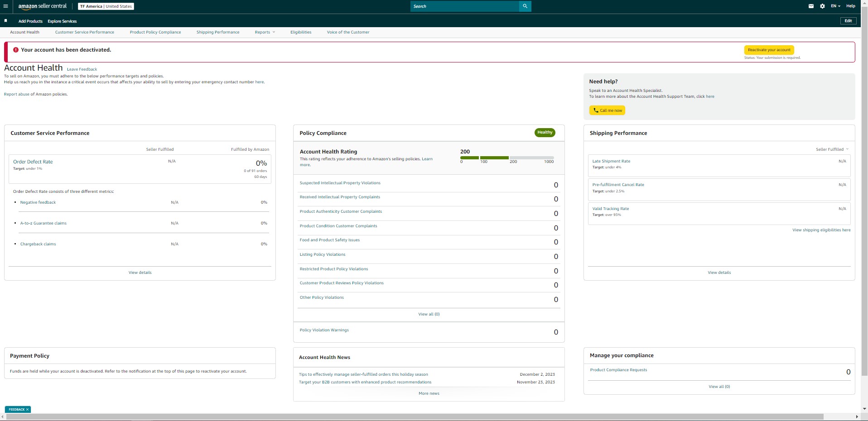Open Product Authenticity Customer Complaints
This screenshot has height=421, width=868.
point(341,211)
